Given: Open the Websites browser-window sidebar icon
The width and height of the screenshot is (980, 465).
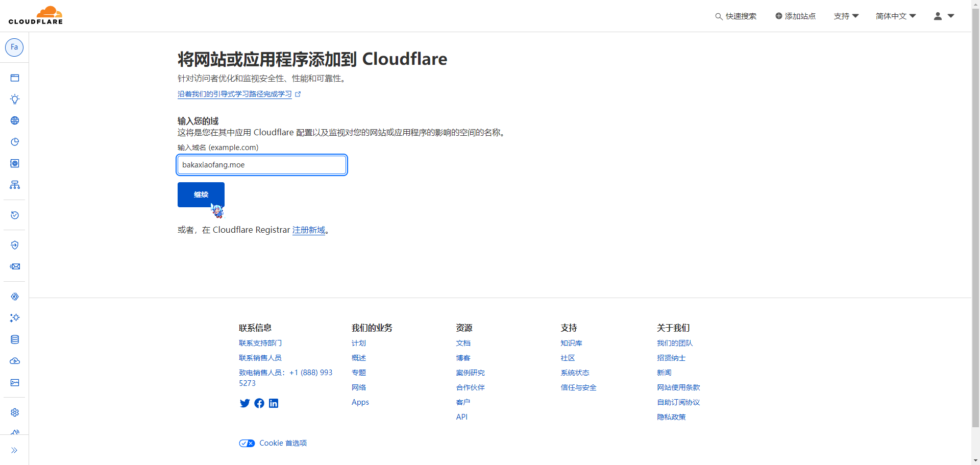Looking at the screenshot, I should (15, 78).
